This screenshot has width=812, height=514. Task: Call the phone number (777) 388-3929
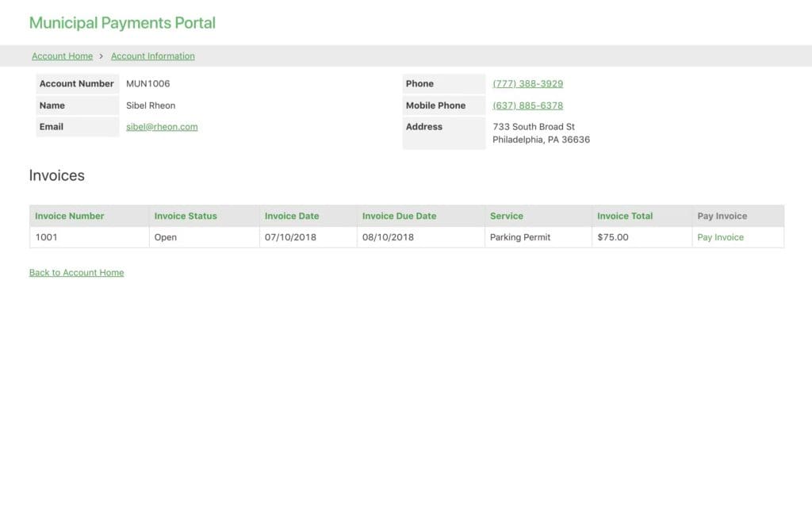[x=527, y=84]
